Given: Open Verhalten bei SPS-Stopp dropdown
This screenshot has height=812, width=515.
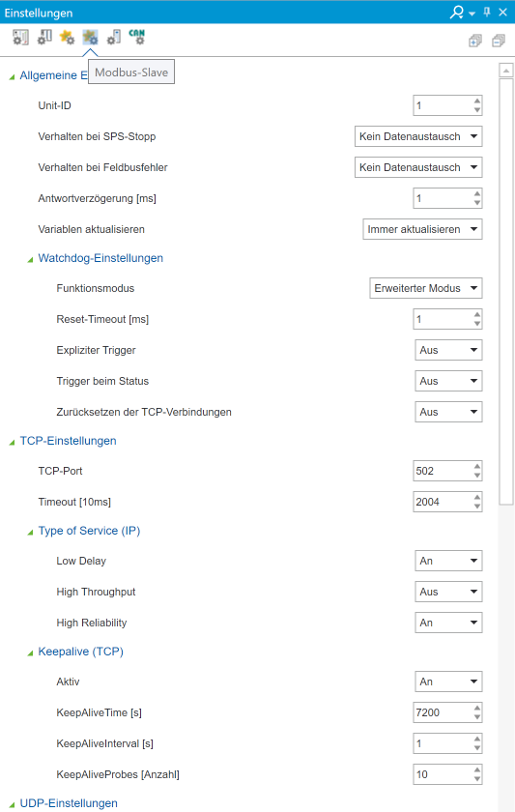Looking at the screenshot, I should click(418, 136).
